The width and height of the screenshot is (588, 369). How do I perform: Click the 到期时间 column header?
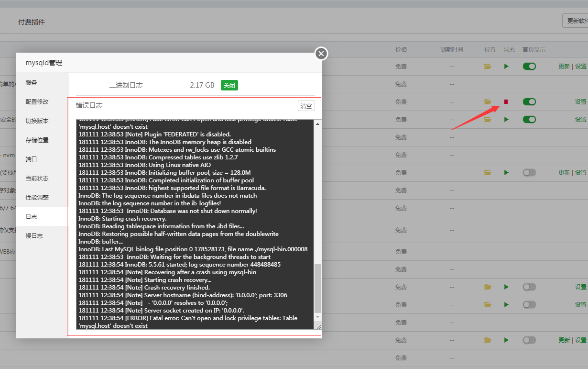coord(452,50)
